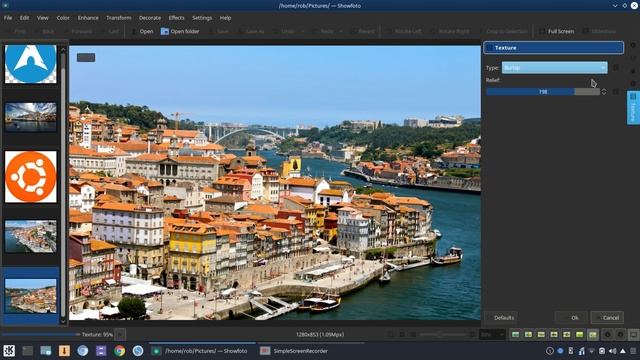The image size is (640, 360).
Task: Select the sixth green preview mode icon
Action: [580, 334]
